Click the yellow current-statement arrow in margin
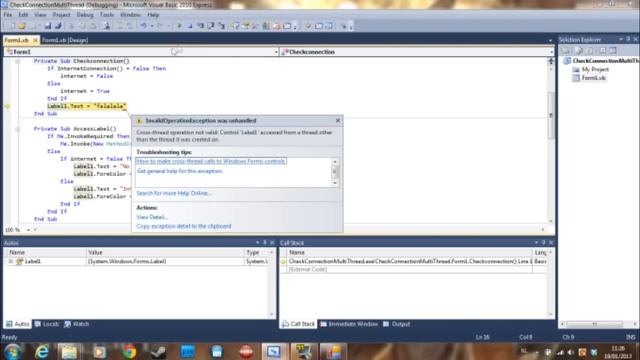 tap(7, 106)
